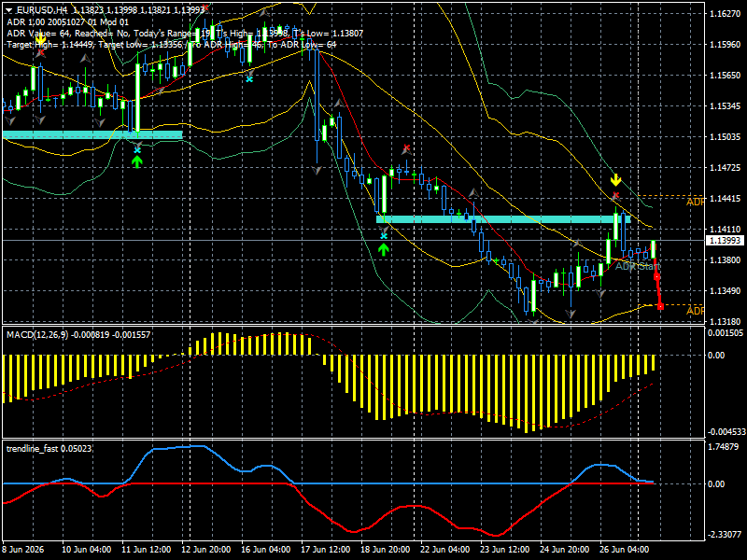Click the yellow down arrow near the ADR Value text
The image size is (747, 560).
pos(41,38)
